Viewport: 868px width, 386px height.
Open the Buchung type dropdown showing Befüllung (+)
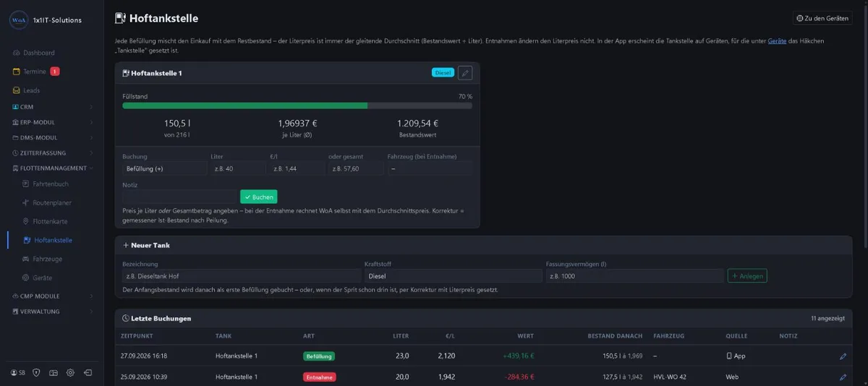pyautogui.click(x=164, y=168)
